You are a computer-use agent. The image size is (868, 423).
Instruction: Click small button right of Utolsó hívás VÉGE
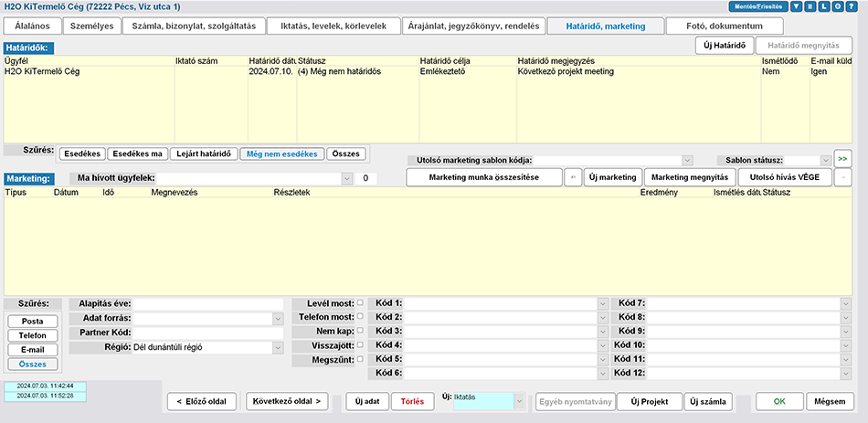pos(842,177)
